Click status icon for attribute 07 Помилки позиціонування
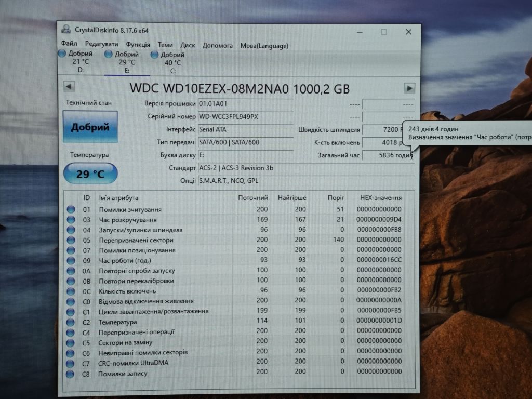The image size is (532, 399). [71, 250]
